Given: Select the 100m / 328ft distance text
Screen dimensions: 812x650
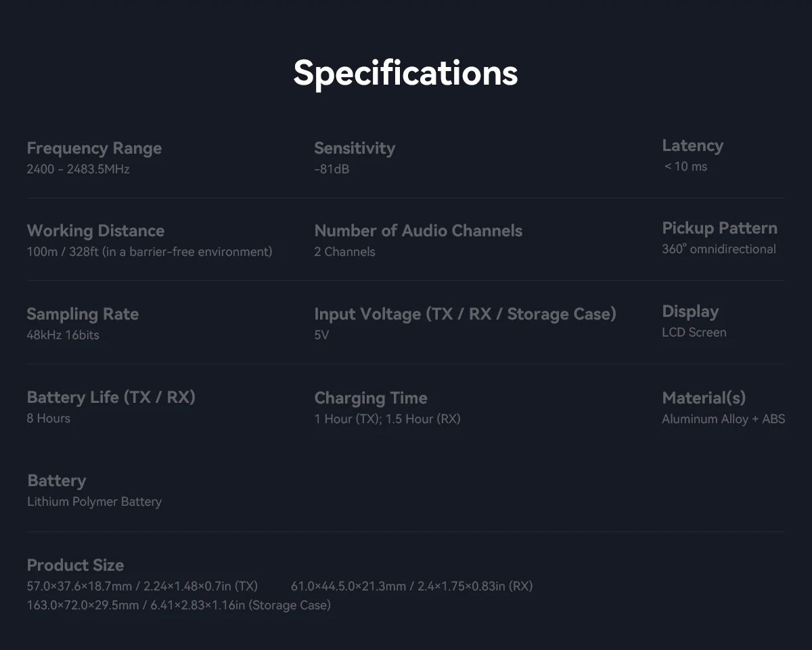Looking at the screenshot, I should coord(149,252).
